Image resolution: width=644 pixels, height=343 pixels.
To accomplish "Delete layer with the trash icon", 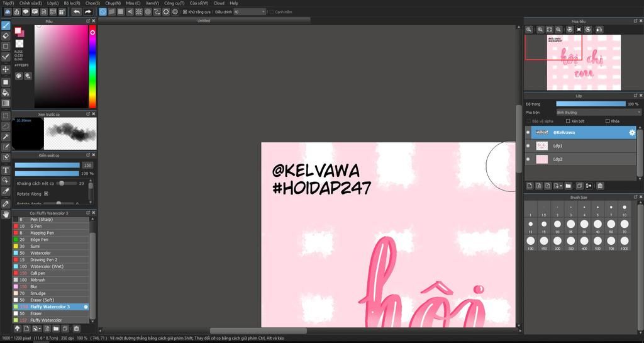I will pos(600,186).
